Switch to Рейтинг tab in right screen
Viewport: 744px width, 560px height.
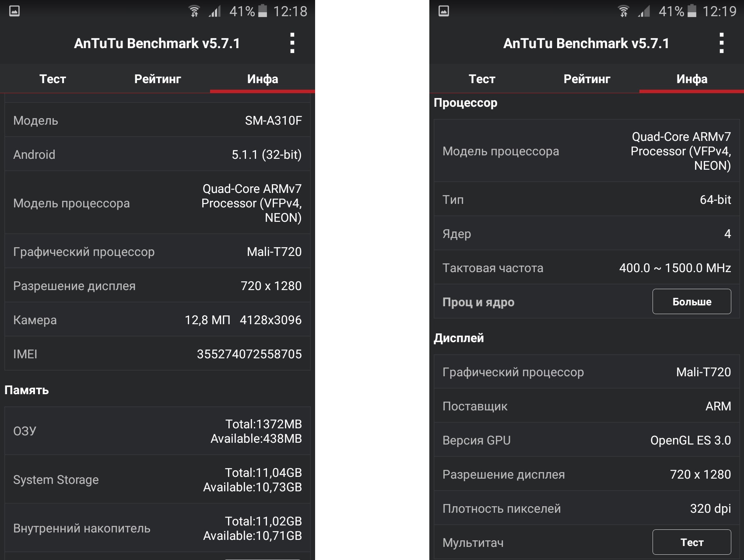point(587,79)
